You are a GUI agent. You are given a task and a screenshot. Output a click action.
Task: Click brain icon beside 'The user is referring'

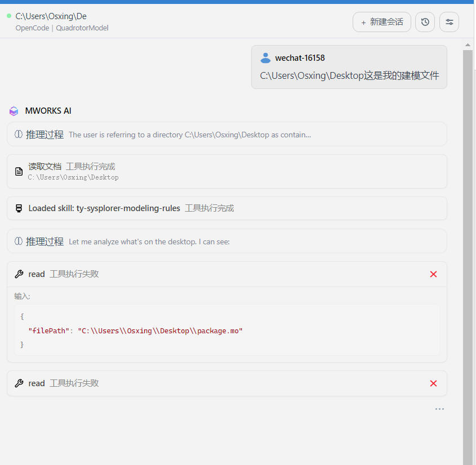(19, 134)
